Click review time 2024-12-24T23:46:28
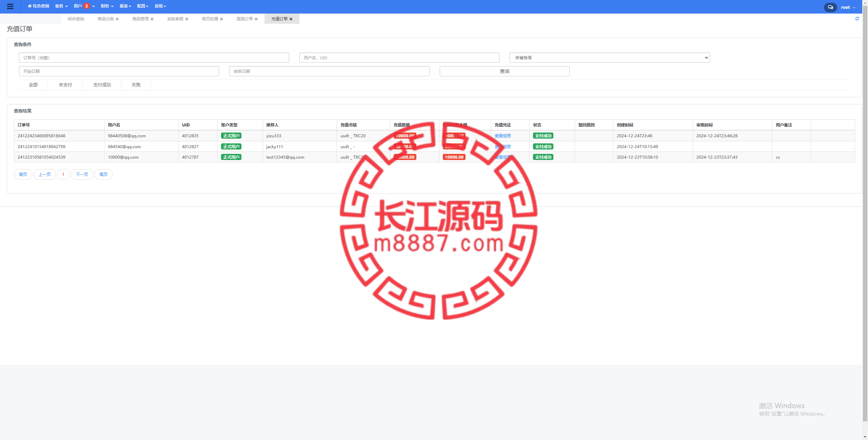The image size is (868, 440). (x=717, y=136)
